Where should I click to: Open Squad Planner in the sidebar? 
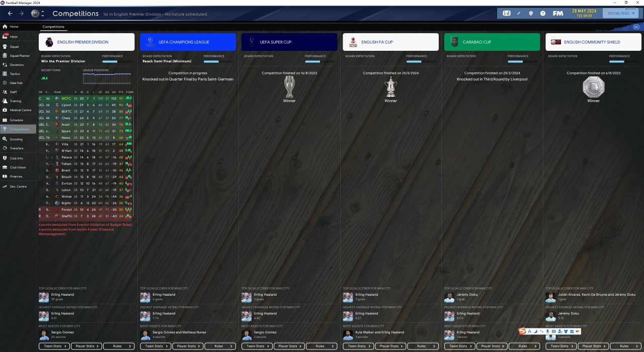click(x=19, y=56)
